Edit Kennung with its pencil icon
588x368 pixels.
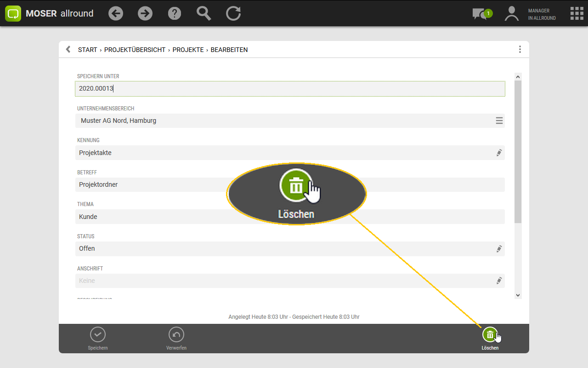pos(499,153)
